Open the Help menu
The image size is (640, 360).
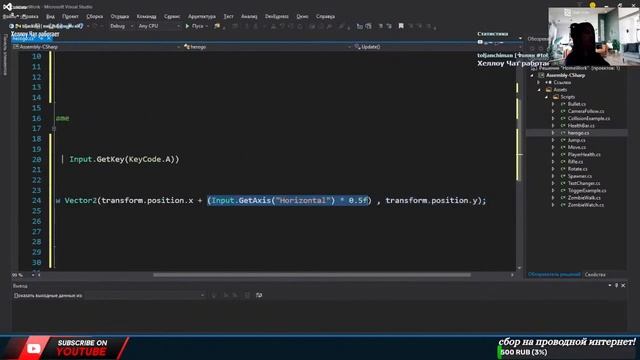tap(325, 16)
